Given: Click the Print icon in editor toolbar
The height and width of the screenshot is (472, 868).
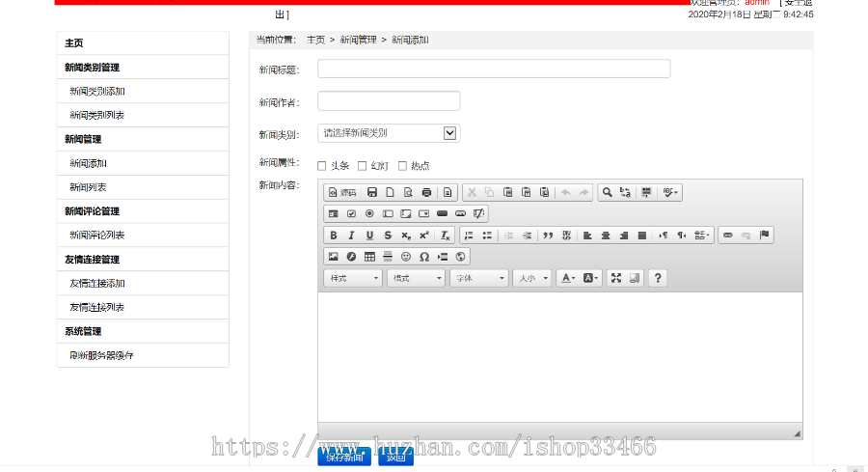Looking at the screenshot, I should (x=426, y=192).
